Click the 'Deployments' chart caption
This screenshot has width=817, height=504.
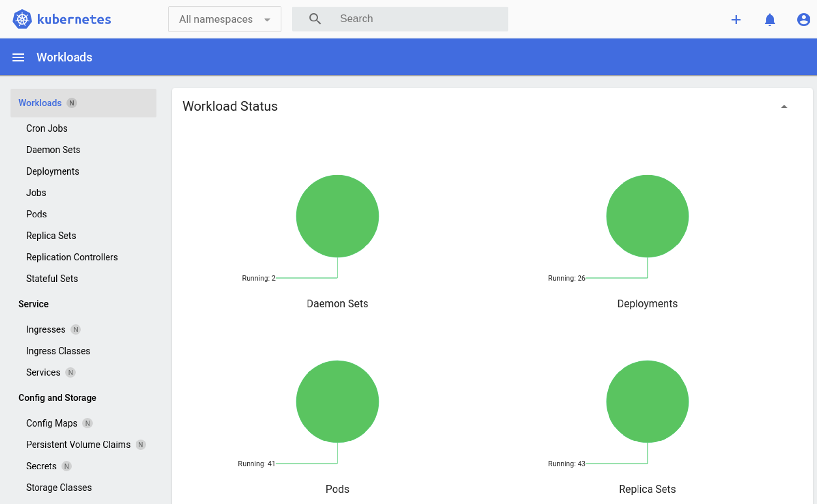coord(647,304)
